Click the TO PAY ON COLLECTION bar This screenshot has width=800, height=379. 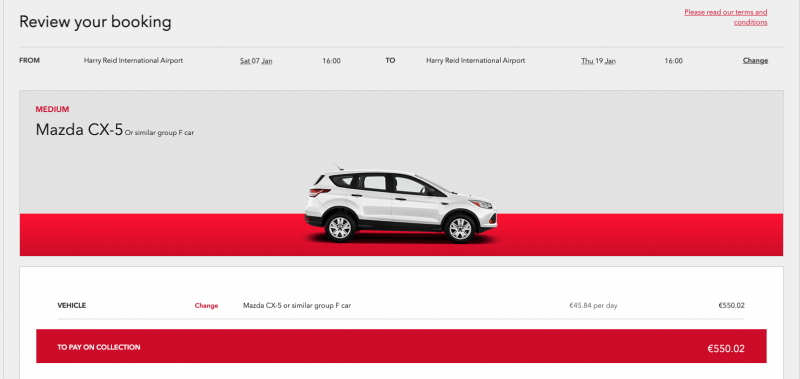tap(401, 346)
